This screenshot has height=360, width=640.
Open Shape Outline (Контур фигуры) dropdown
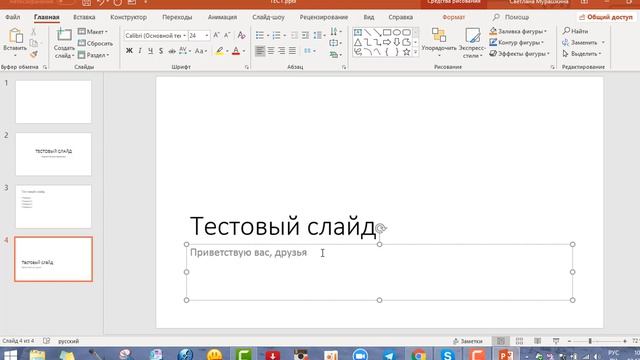click(x=517, y=42)
